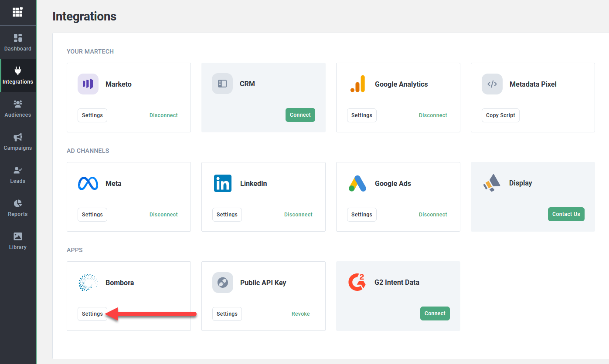This screenshot has width=609, height=364.
Task: Connect the CRM integration
Action: coord(300,115)
